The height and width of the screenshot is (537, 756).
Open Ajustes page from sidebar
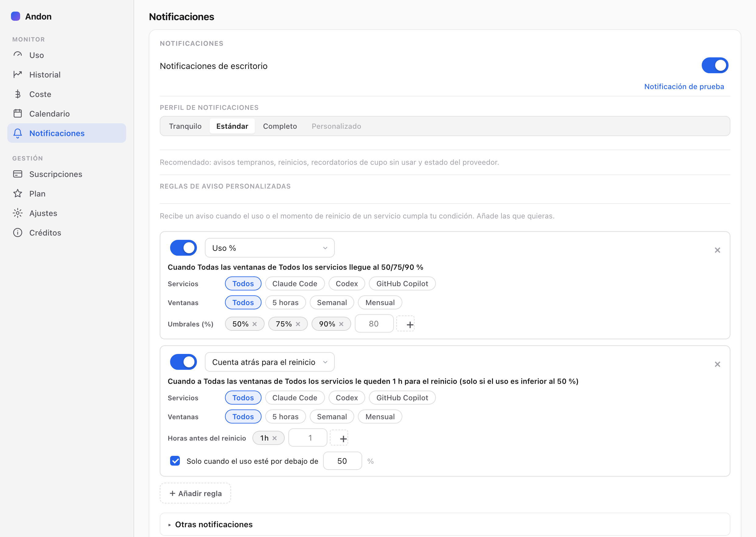[67, 213]
